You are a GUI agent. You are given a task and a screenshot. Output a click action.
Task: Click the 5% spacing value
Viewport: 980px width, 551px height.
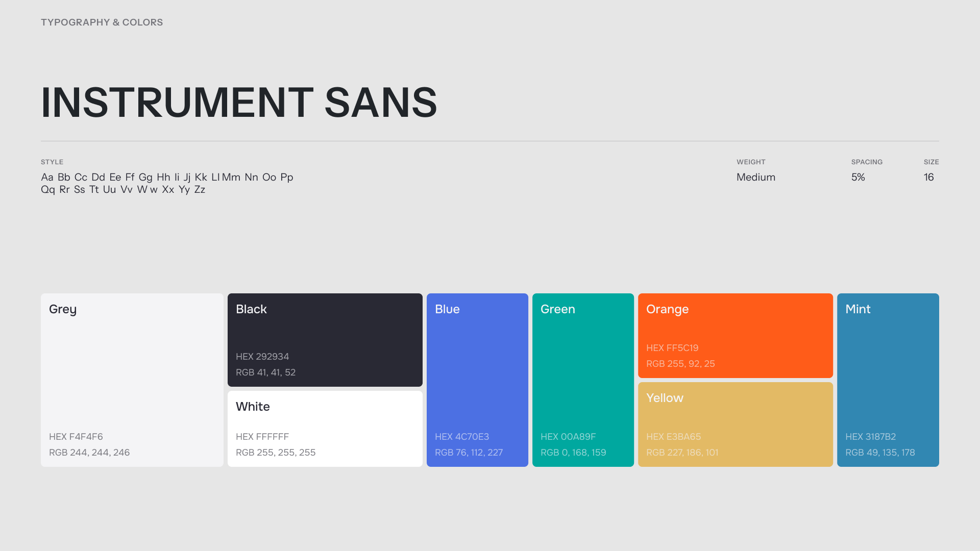[x=858, y=177]
